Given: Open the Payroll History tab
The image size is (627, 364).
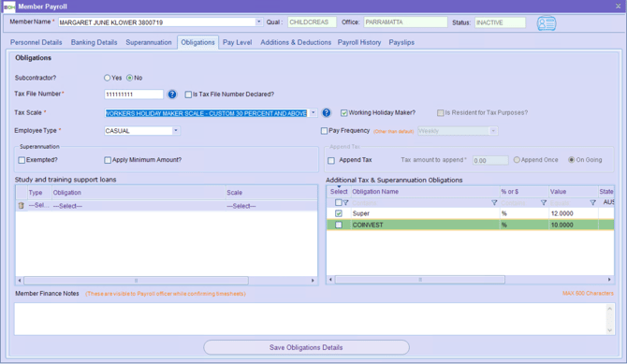Looking at the screenshot, I should 359,42.
